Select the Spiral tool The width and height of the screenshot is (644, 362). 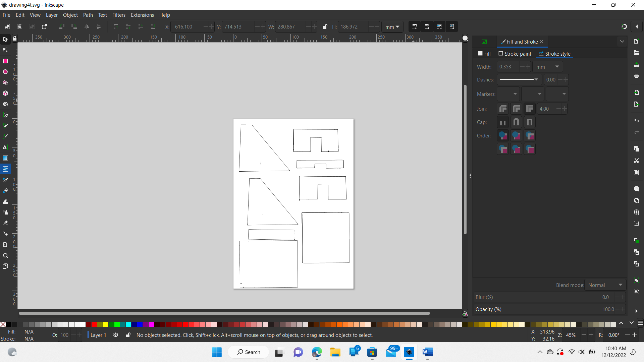[x=5, y=104]
